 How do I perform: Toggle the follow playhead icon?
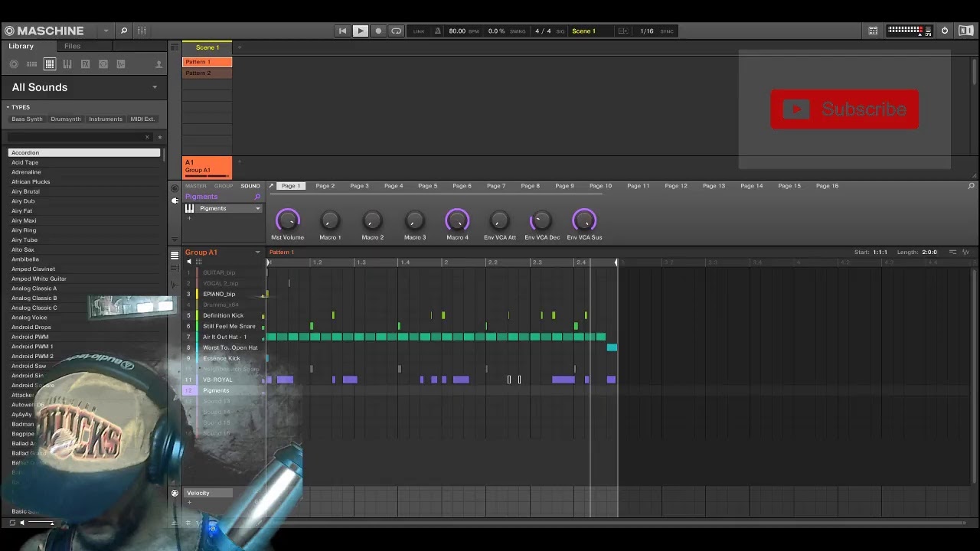[x=623, y=31]
